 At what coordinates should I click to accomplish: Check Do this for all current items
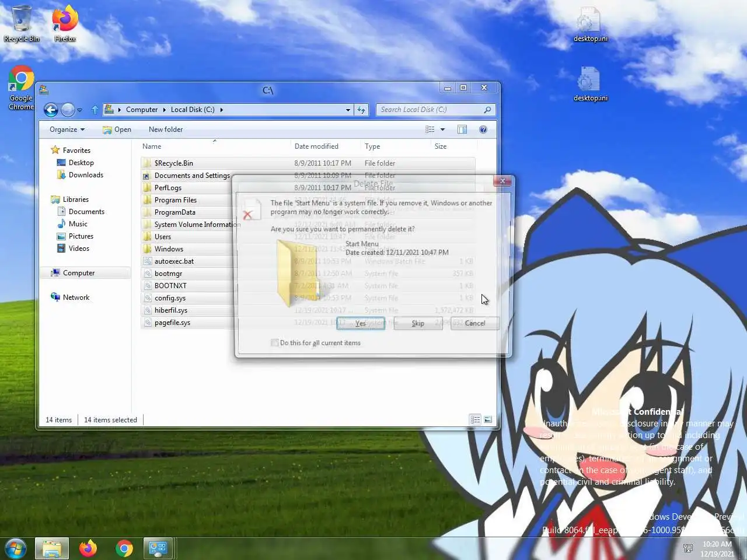(274, 343)
